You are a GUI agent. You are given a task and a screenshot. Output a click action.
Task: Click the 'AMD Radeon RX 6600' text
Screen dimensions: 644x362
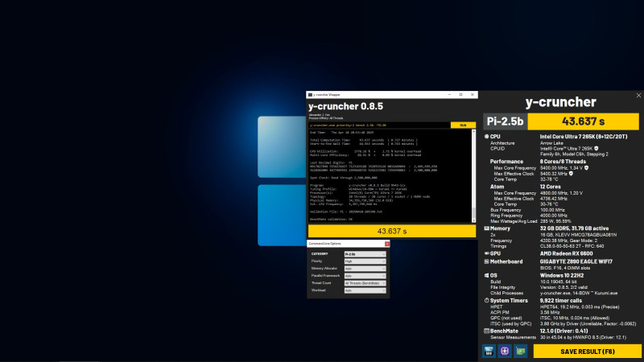tap(566, 253)
